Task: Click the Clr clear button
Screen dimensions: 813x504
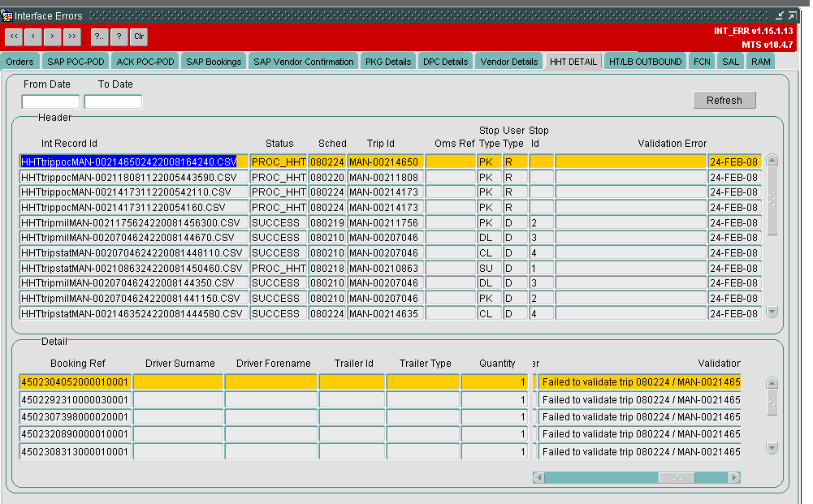Action: pos(139,37)
